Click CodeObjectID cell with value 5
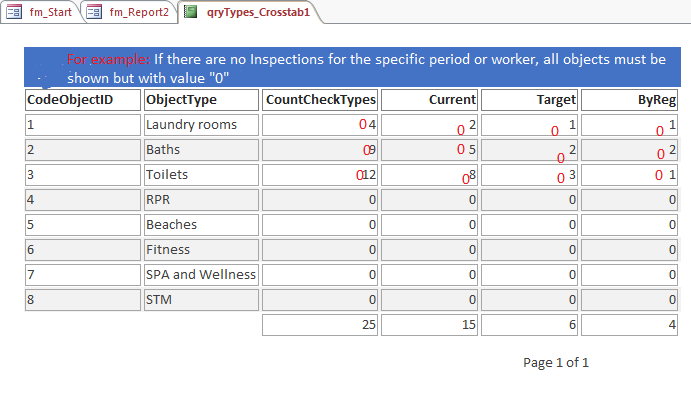The width and height of the screenshot is (691, 399). click(83, 225)
